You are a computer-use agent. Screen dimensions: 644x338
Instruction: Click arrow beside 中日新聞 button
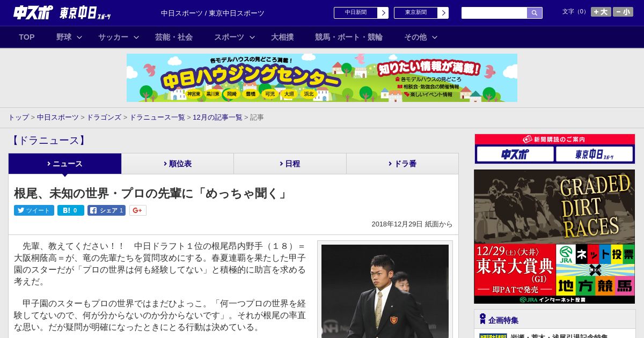point(383,13)
